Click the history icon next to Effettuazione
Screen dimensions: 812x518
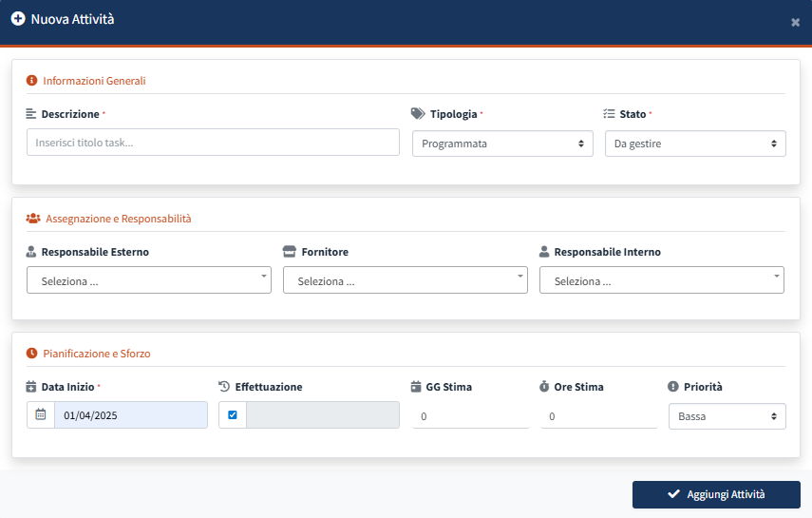[x=224, y=387]
